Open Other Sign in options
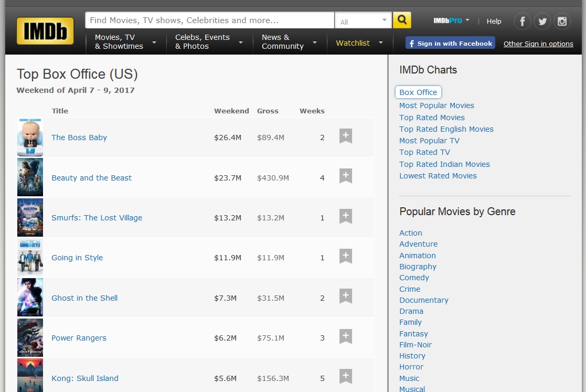586x392 pixels. [x=538, y=44]
